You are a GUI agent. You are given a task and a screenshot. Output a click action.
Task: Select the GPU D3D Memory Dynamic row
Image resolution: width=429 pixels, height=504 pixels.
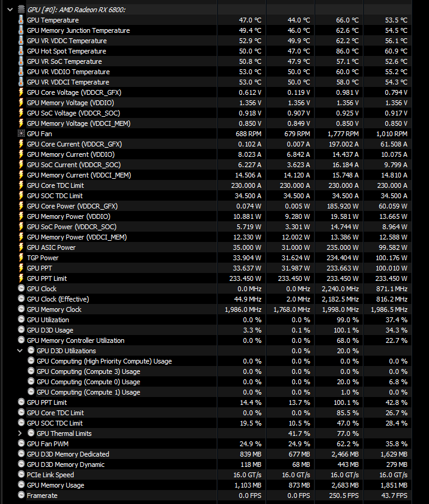pos(214,464)
